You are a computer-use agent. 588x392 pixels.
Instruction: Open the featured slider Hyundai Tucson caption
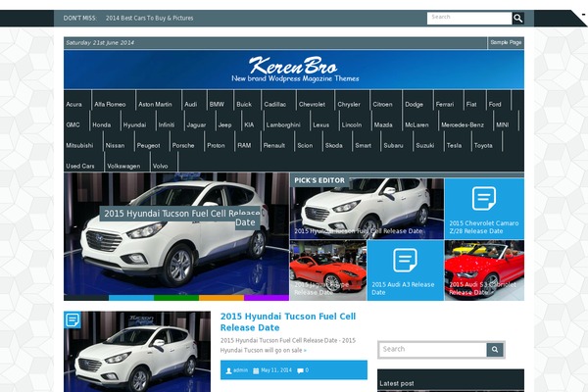click(x=180, y=218)
